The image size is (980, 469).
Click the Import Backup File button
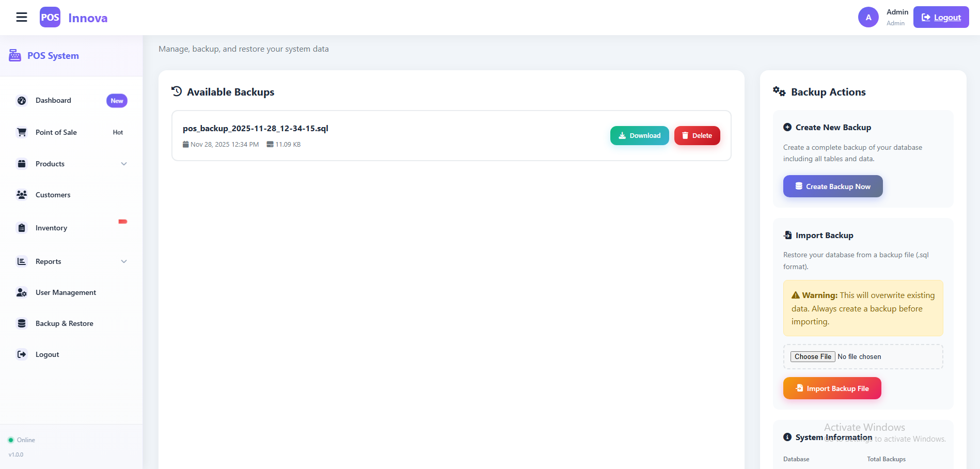(832, 388)
